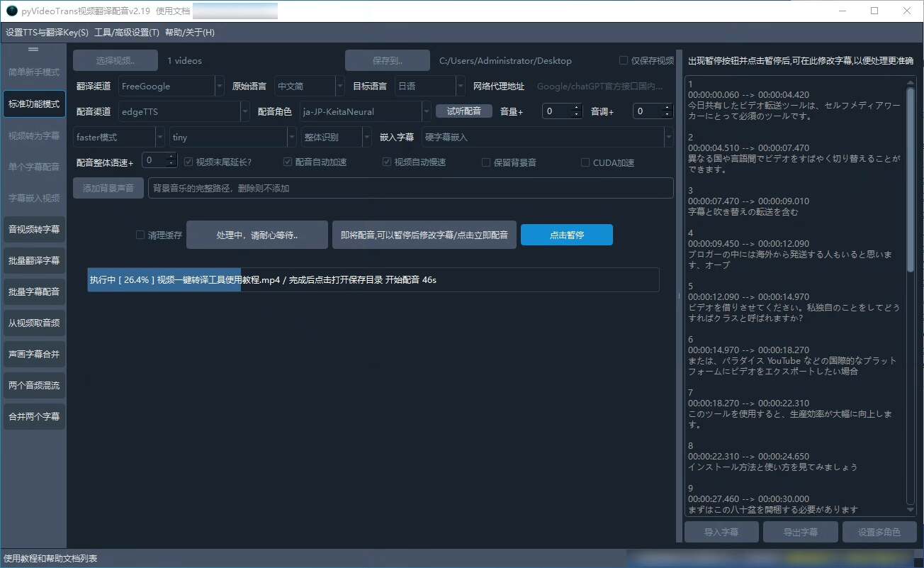This screenshot has height=568, width=924.
Task: Check the 清理缓存 option
Action: 140,235
